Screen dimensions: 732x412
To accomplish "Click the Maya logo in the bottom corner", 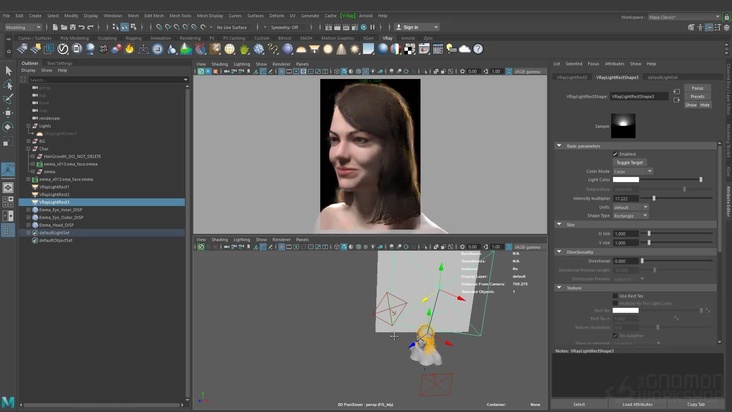I will 8,402.
